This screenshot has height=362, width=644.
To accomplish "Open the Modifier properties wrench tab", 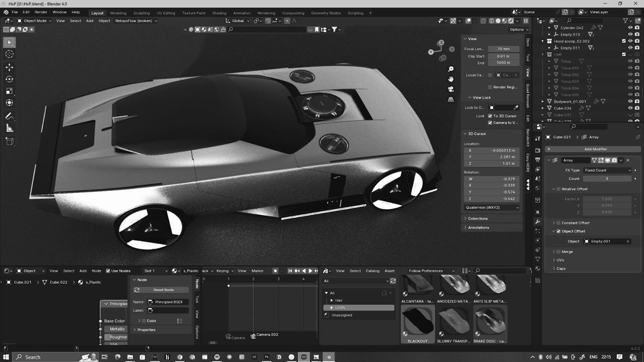I will [537, 221].
